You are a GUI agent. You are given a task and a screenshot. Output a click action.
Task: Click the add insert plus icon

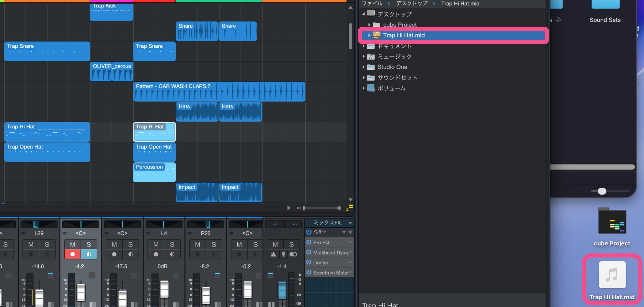pos(350,232)
